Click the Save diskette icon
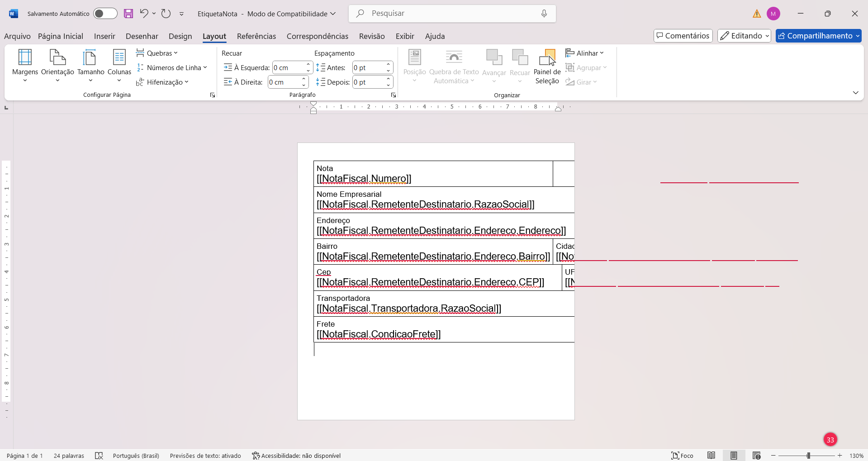The width and height of the screenshot is (868, 461). coord(128,14)
